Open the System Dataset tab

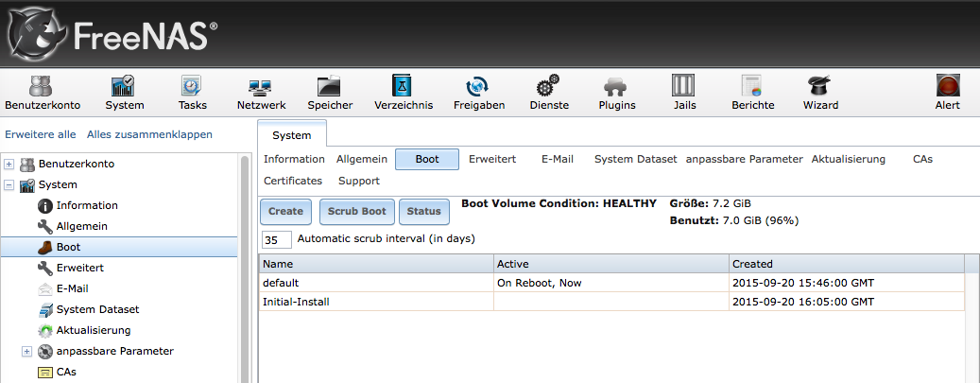click(x=636, y=159)
